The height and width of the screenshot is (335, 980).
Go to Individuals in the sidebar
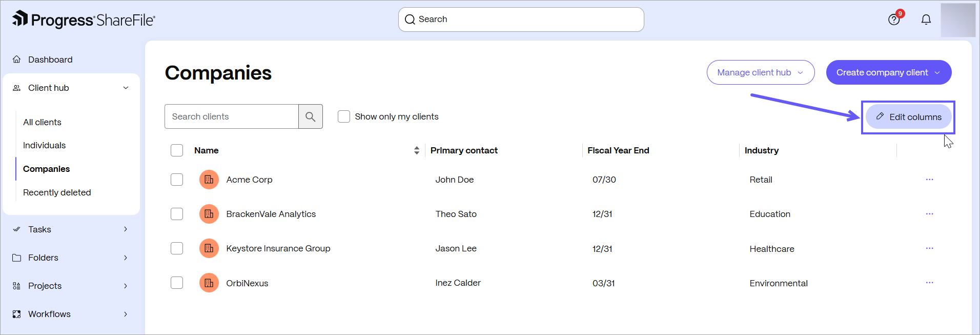tap(45, 145)
